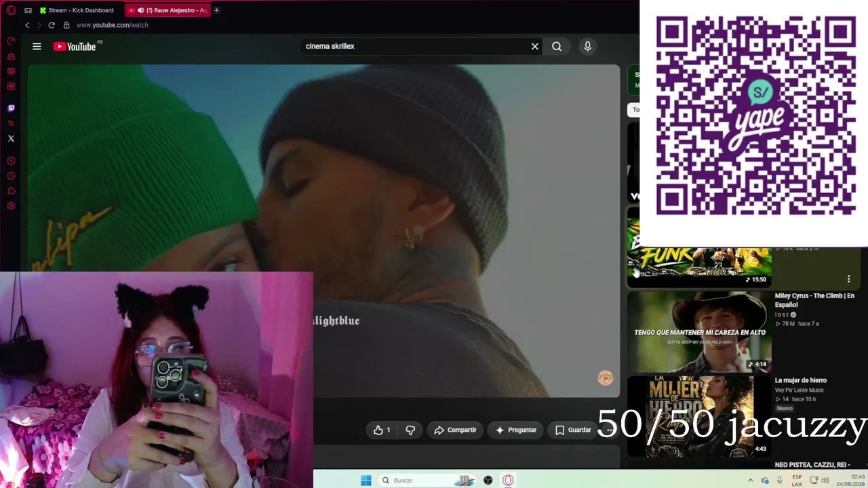Click the Preguntar ask button

tap(515, 430)
